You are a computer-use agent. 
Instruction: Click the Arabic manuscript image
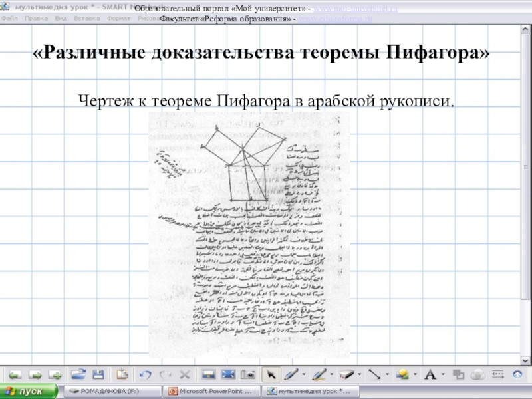point(247,233)
